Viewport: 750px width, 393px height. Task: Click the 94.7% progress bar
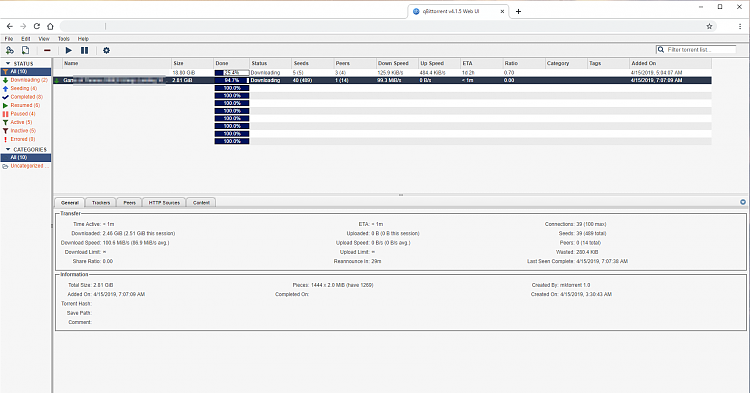tap(232, 80)
